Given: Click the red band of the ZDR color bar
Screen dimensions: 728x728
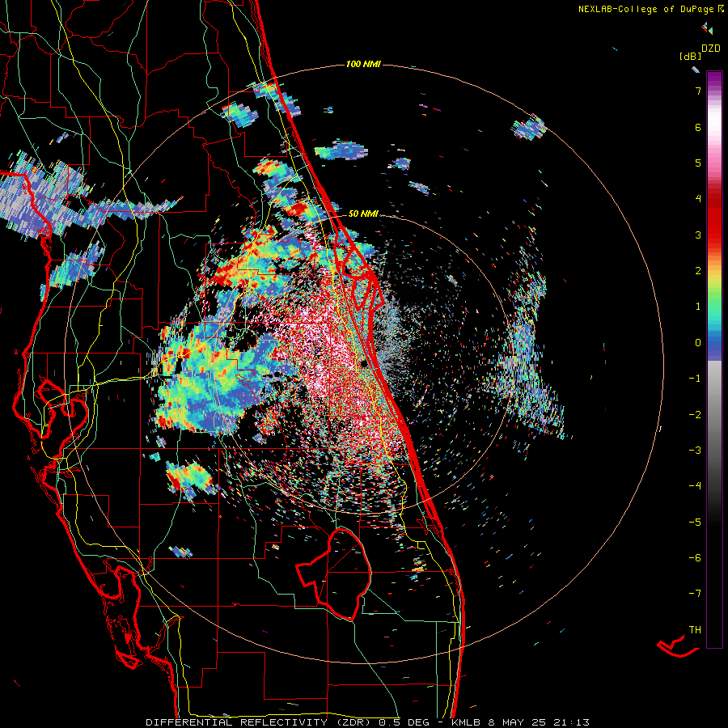Looking at the screenshot, I should coord(714,218).
